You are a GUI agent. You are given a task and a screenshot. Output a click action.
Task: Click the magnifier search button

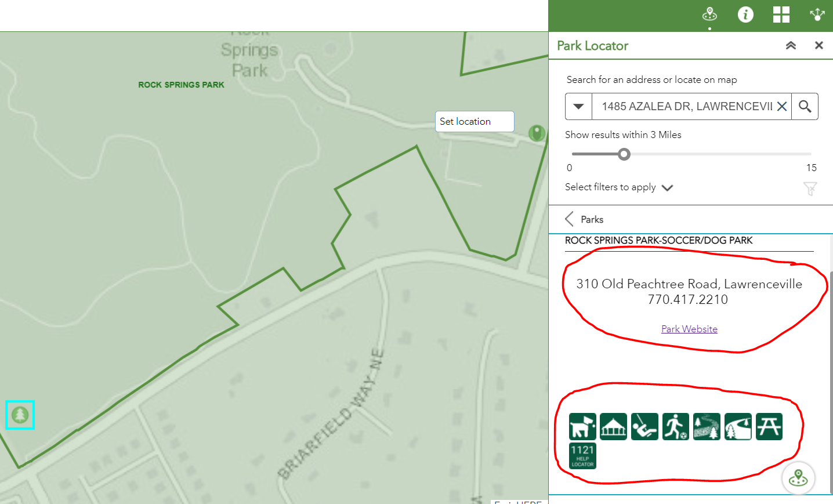[x=805, y=106]
